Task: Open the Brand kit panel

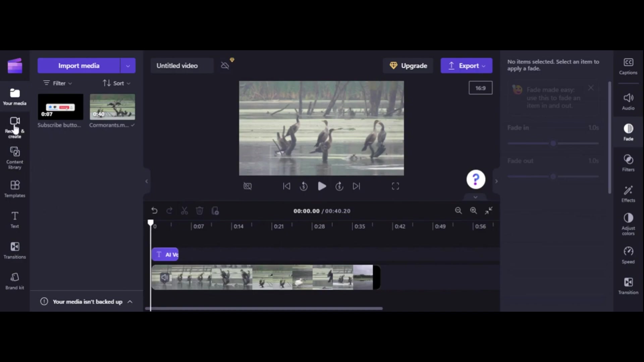Action: pos(15,281)
